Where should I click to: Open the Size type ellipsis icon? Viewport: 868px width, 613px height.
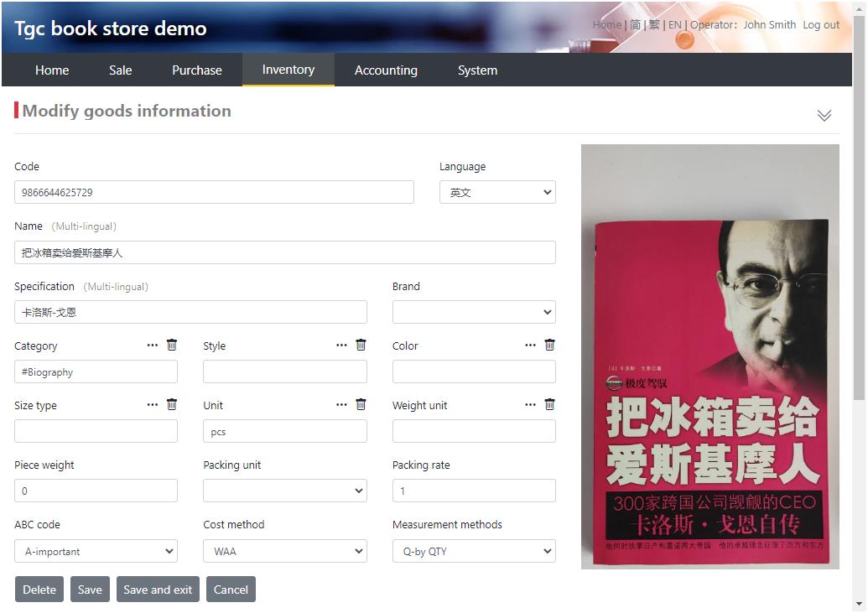[153, 405]
